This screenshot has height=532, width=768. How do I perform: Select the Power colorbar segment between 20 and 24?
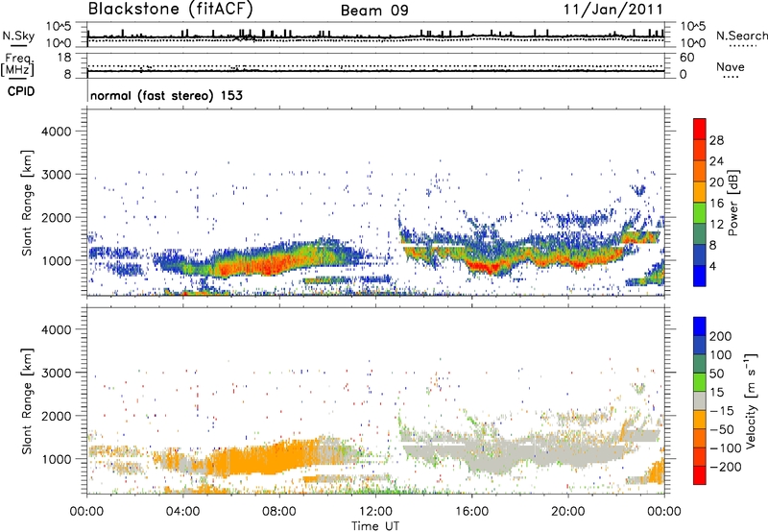pyautogui.click(x=700, y=171)
